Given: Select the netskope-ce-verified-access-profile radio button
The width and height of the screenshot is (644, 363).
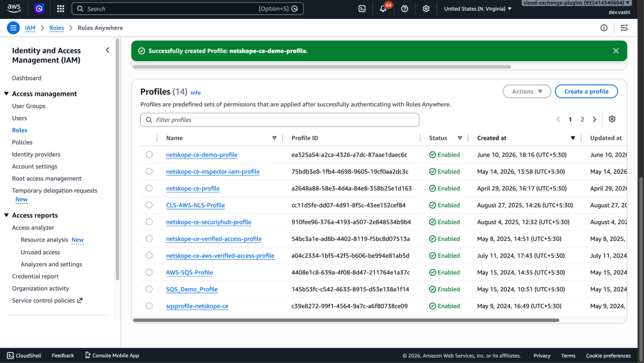Looking at the screenshot, I should pos(149,238).
